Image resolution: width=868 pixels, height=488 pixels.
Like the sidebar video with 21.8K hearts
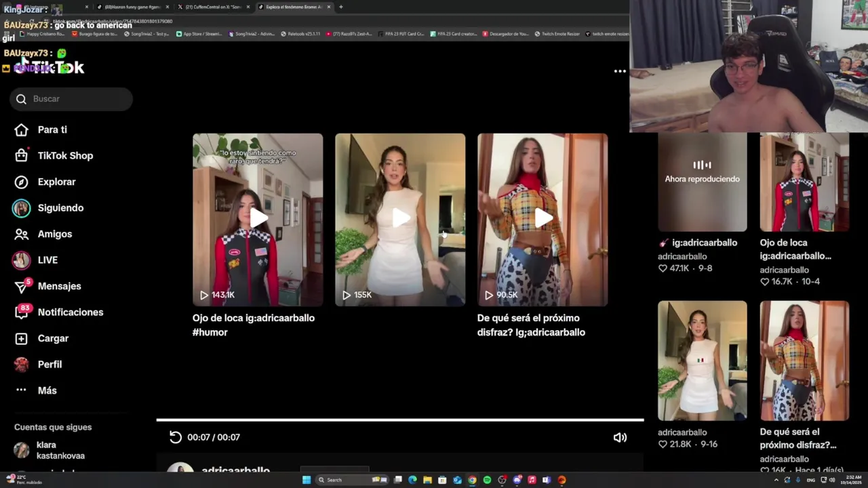coord(663,444)
